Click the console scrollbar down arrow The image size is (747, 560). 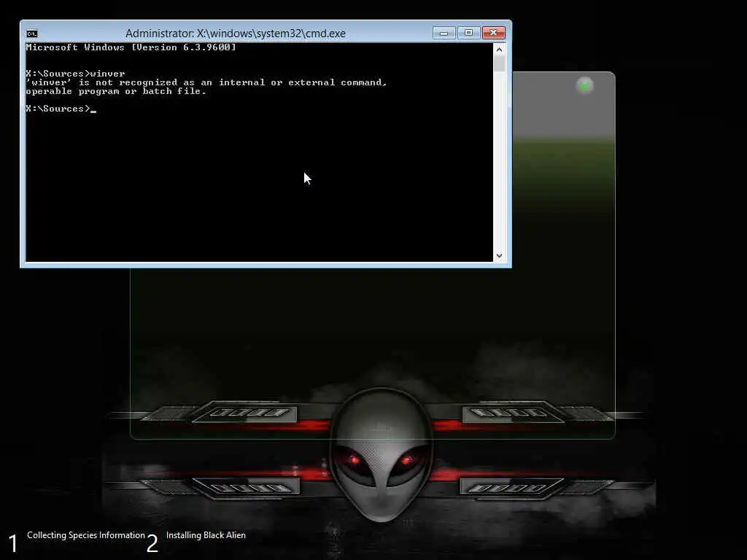(499, 256)
